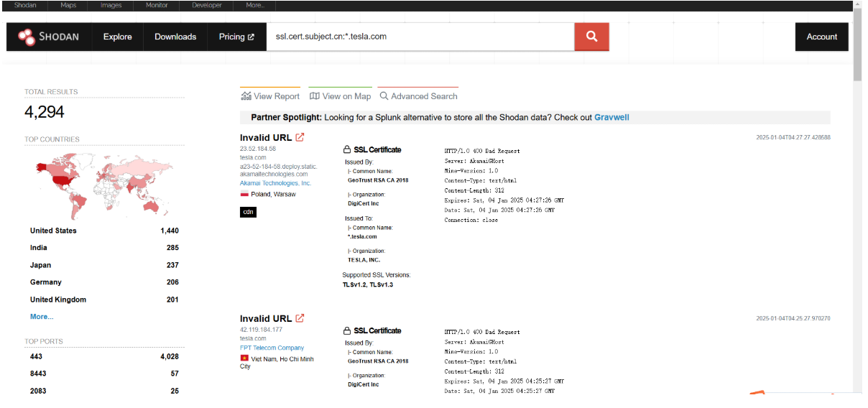Open the Gravwell partner link
This screenshot has width=868, height=408.
pos(611,118)
